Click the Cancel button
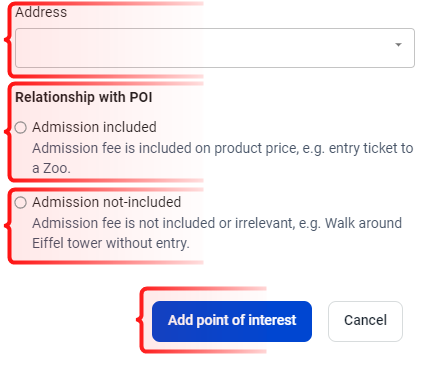 click(x=365, y=321)
